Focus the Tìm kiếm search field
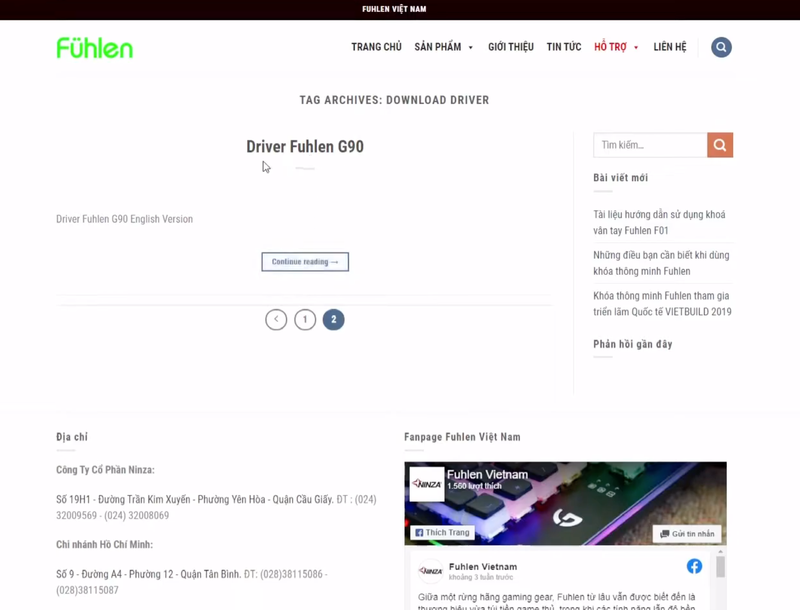Image resolution: width=800 pixels, height=610 pixels. (x=650, y=145)
